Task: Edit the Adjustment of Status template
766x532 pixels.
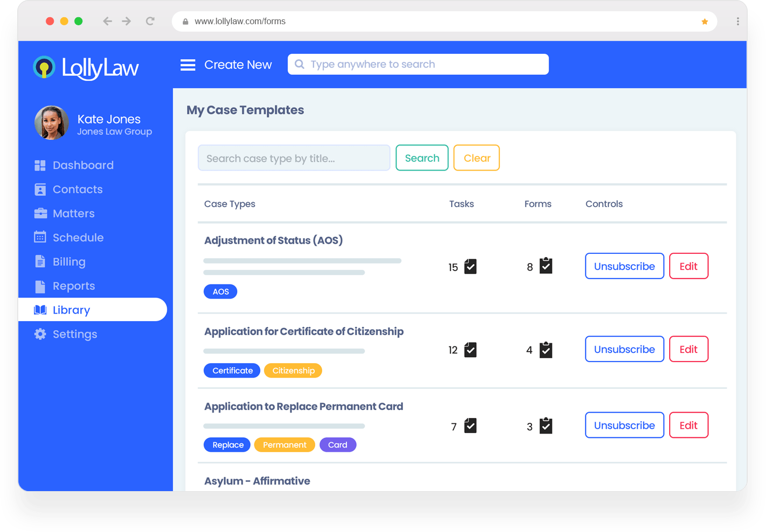Action: 689,266
